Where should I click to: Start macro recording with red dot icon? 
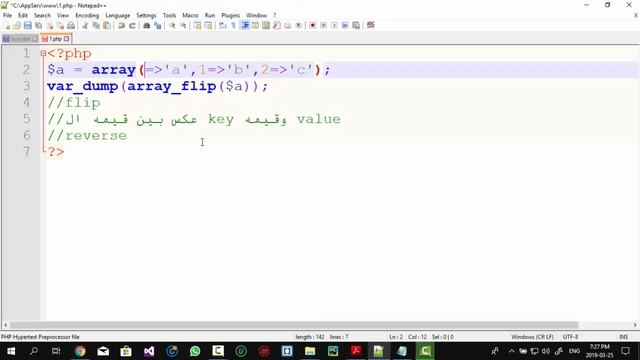[x=313, y=26]
